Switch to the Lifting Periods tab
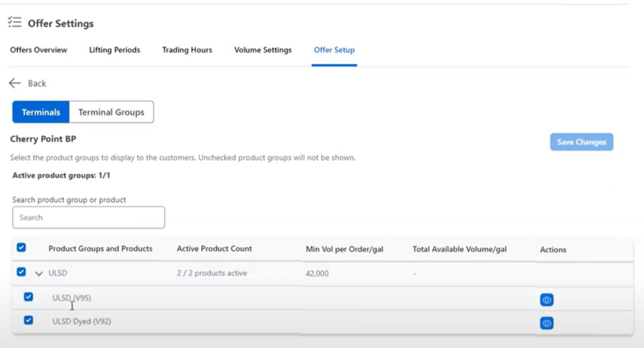This screenshot has height=348, width=644. tap(114, 50)
